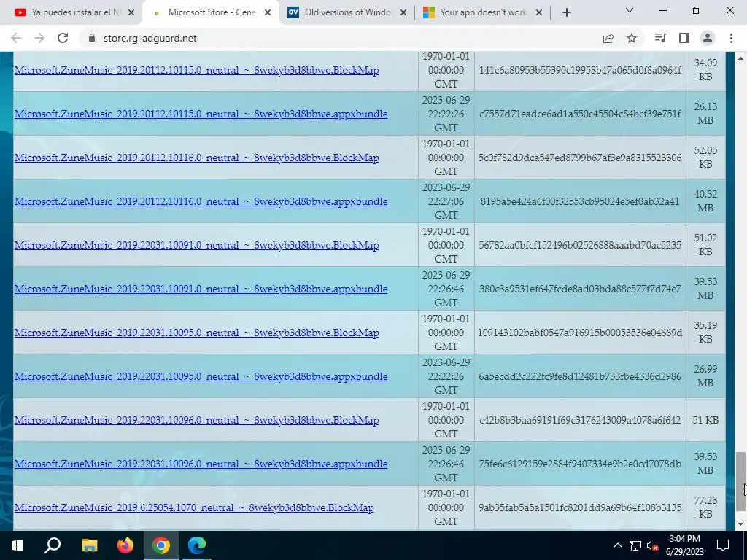Image resolution: width=747 pixels, height=560 pixels.
Task: Download ZuneMusic 2019.20112.10116.0 appxbundle link
Action: [x=201, y=202]
